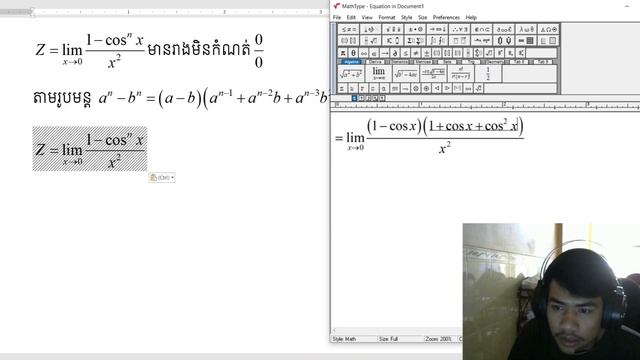Insert not-equal symbol from small bar
640x360 pixels.
pyautogui.click(x=416, y=53)
